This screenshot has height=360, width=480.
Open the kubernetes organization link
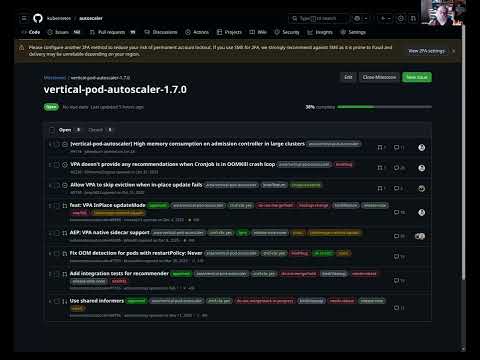point(59,18)
